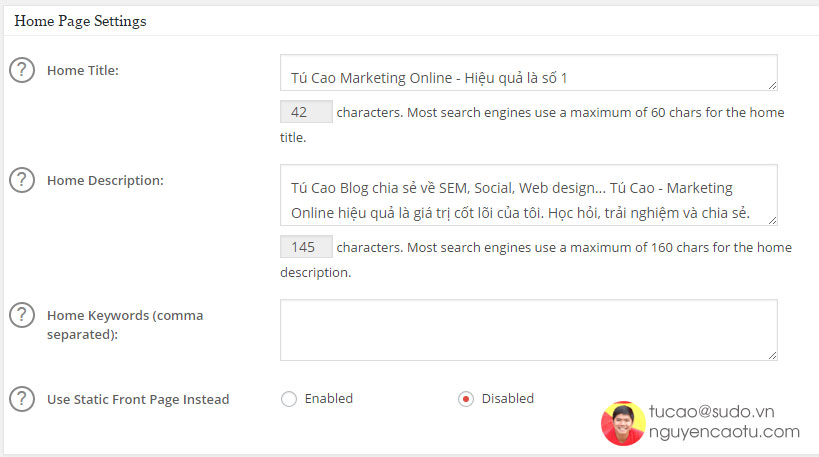This screenshot has height=457, width=819.
Task: Click the empty Home Keywords text box
Action: (x=528, y=329)
